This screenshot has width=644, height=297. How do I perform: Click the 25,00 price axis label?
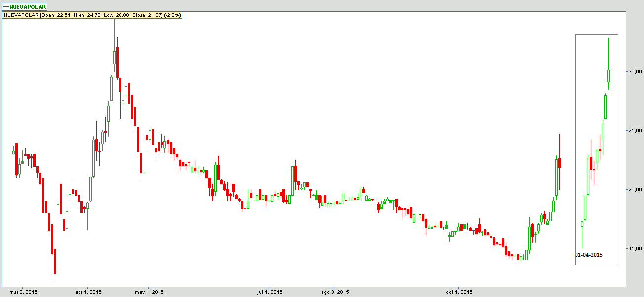[634, 130]
